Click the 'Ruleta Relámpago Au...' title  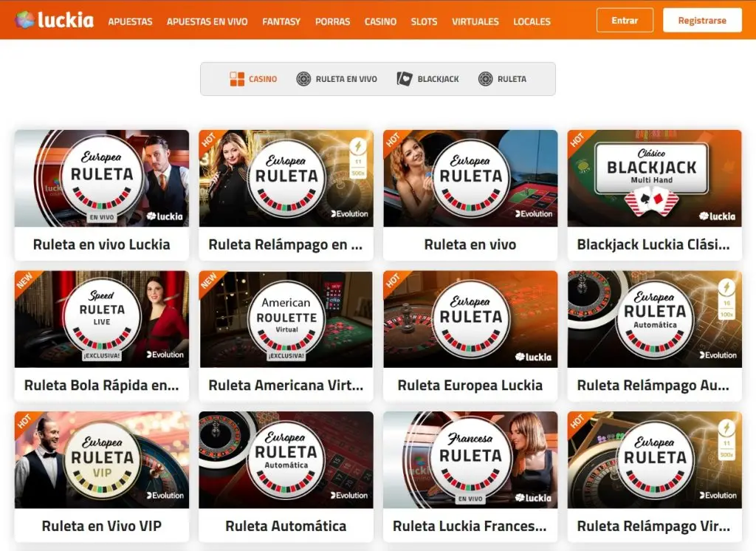pos(653,385)
